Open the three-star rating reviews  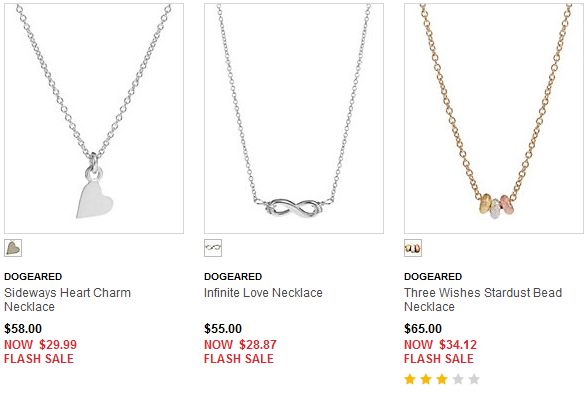[x=442, y=379]
